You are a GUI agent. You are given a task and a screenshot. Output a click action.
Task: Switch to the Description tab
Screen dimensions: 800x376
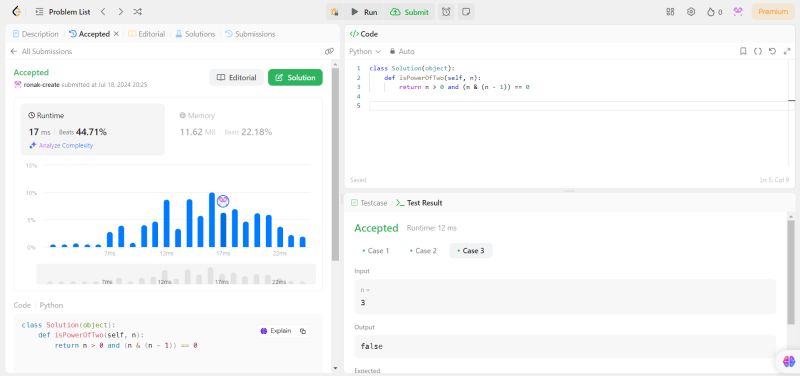point(35,34)
